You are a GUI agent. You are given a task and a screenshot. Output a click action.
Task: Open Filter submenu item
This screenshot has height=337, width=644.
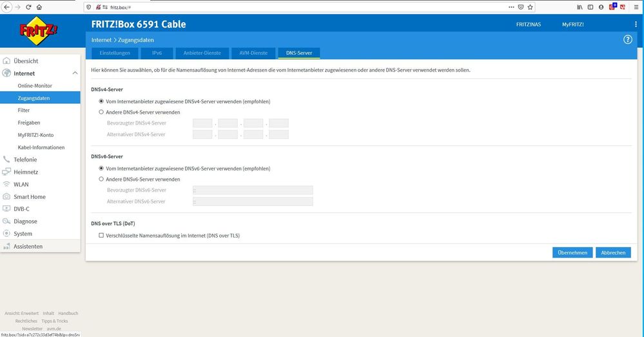pyautogui.click(x=24, y=110)
